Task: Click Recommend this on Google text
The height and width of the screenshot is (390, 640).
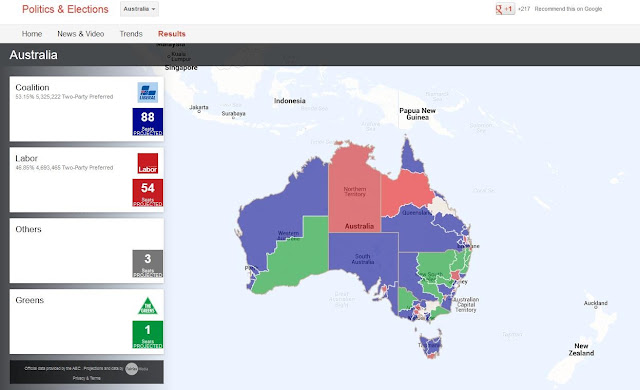Action: (568, 9)
